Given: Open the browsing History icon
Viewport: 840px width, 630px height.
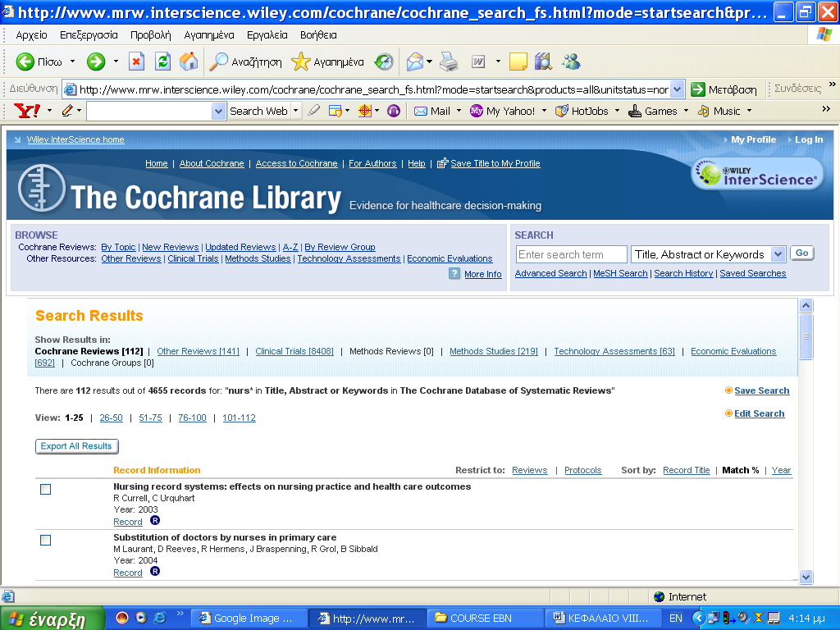Looking at the screenshot, I should click(384, 62).
